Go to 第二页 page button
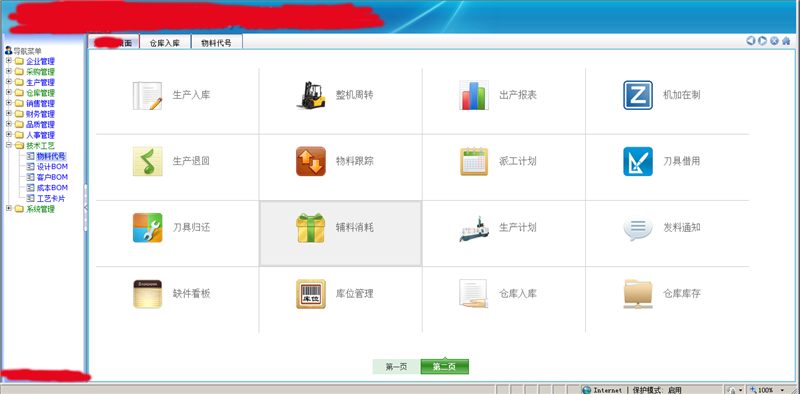Screen dimensions: 800x394 [x=444, y=366]
